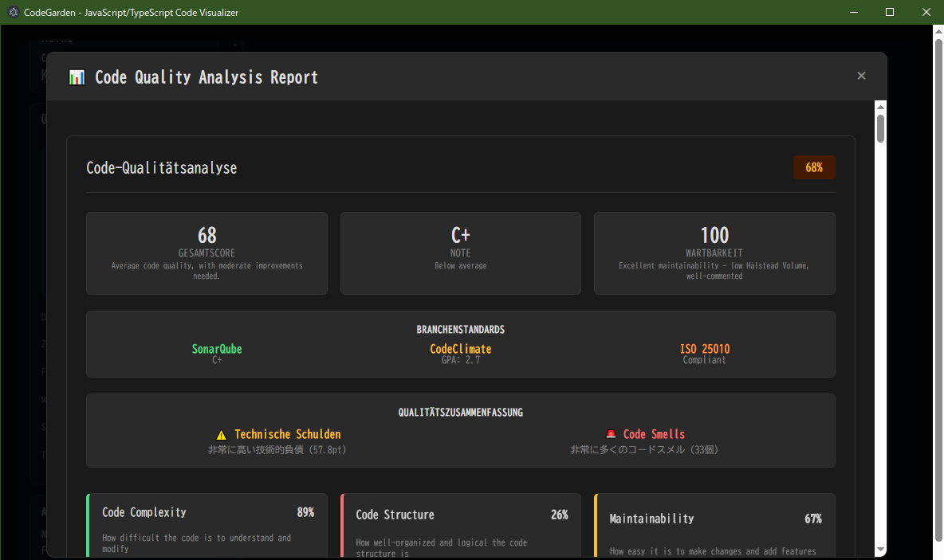Screen dimensions: 944x560
Task: Click the ISO 25010 standard label
Action: [x=705, y=349]
